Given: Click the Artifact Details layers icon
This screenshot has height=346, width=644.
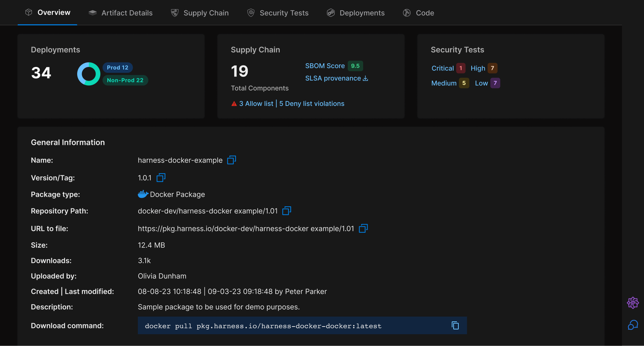Looking at the screenshot, I should [x=93, y=13].
